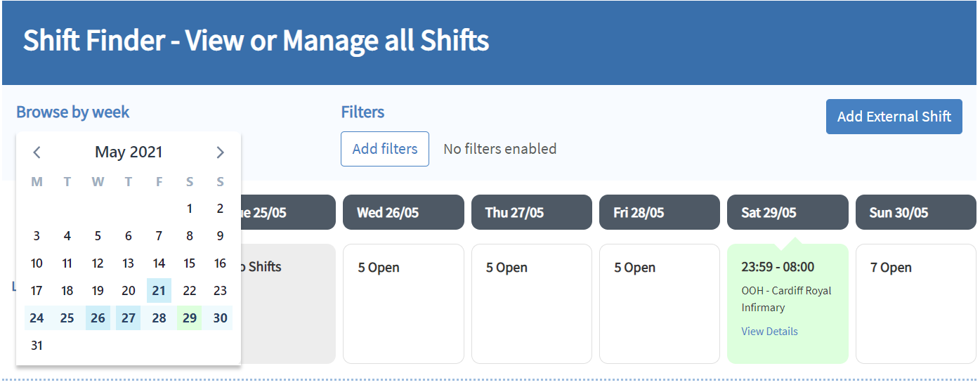Go to next month in calendar
980x392 pixels.
(x=220, y=152)
